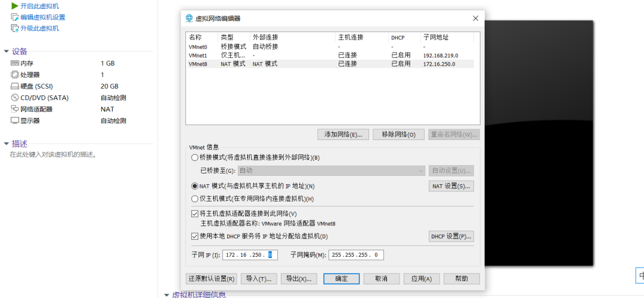Image resolution: width=644 pixels, height=298 pixels.
Task: Click the CD/DVD (SATA) disc icon
Action: 15,98
